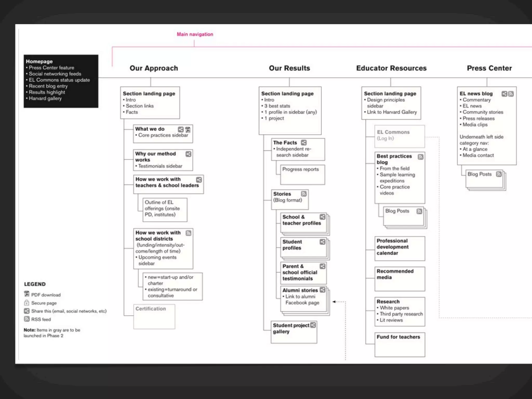
Task: Click the black Homepage box
Action: click(61, 81)
